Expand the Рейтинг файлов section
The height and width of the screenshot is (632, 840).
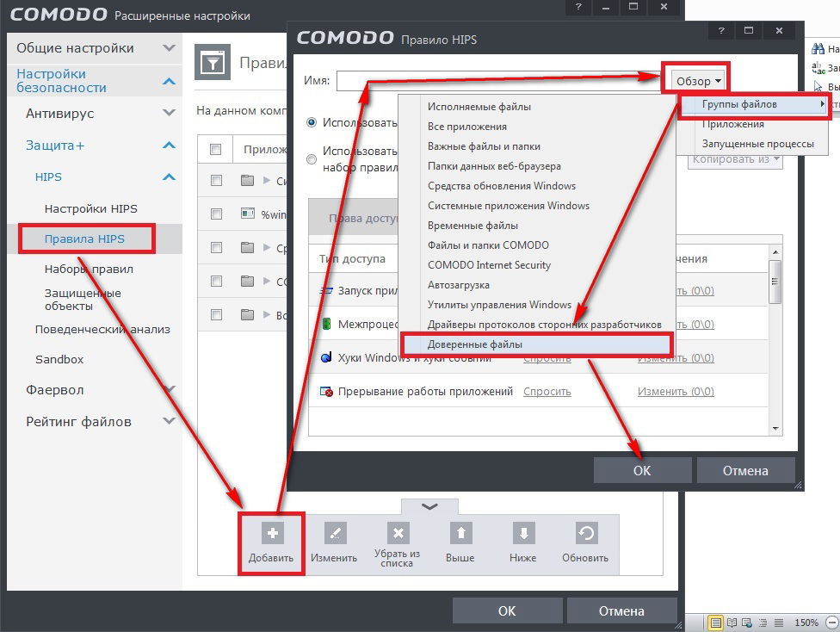pyautogui.click(x=170, y=421)
